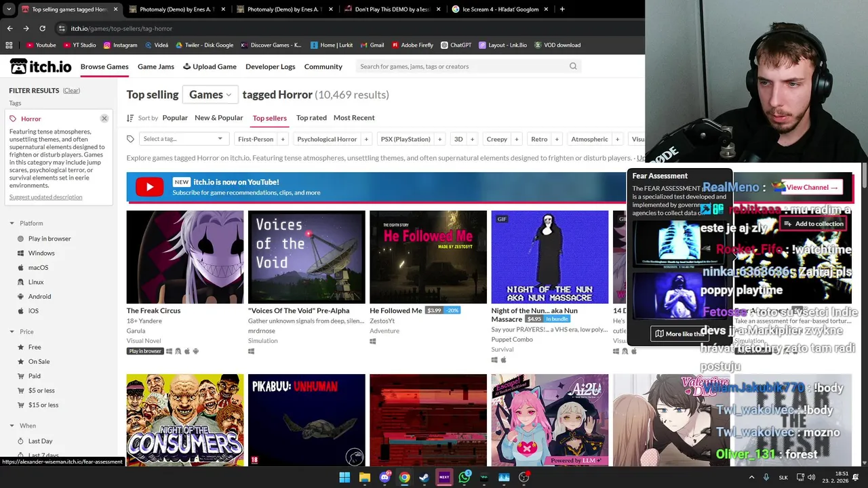
Task: Click the plus next to Retro tag
Action: (x=557, y=139)
